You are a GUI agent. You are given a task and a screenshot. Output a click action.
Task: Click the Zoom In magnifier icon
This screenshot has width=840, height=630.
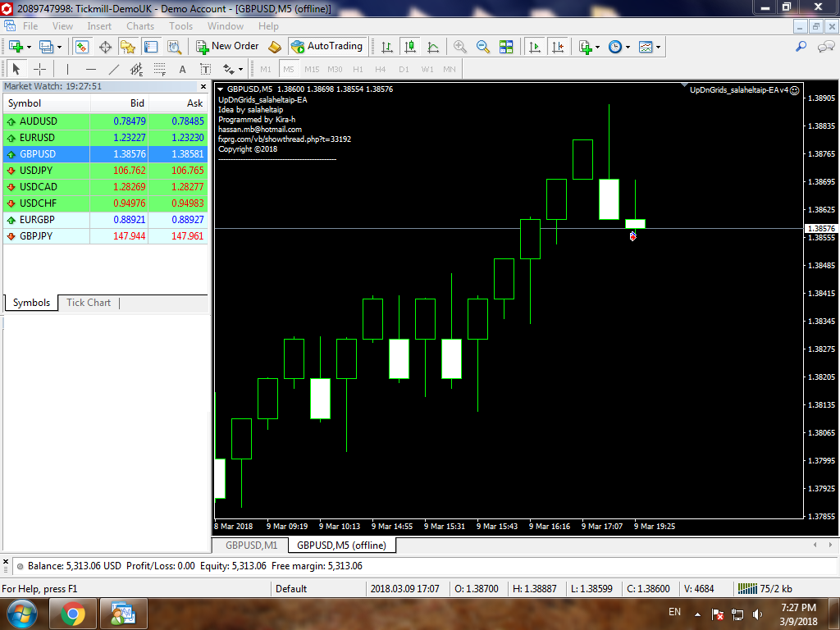click(x=460, y=47)
